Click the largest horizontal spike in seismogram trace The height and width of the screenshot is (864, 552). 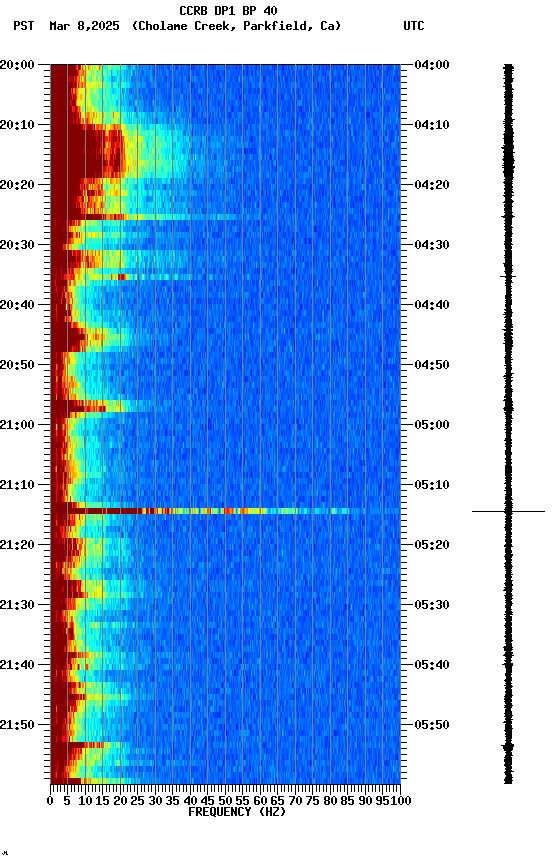(x=508, y=512)
